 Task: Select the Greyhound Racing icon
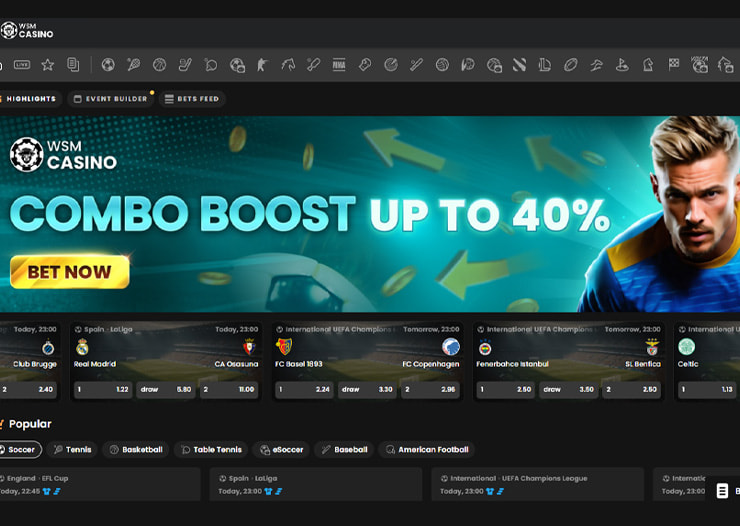597,65
